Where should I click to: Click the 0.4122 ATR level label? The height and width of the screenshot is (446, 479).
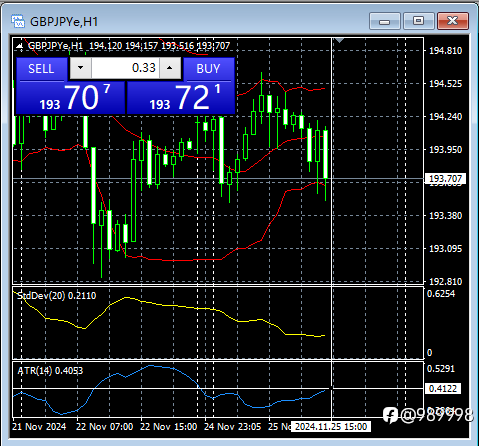[x=443, y=389]
